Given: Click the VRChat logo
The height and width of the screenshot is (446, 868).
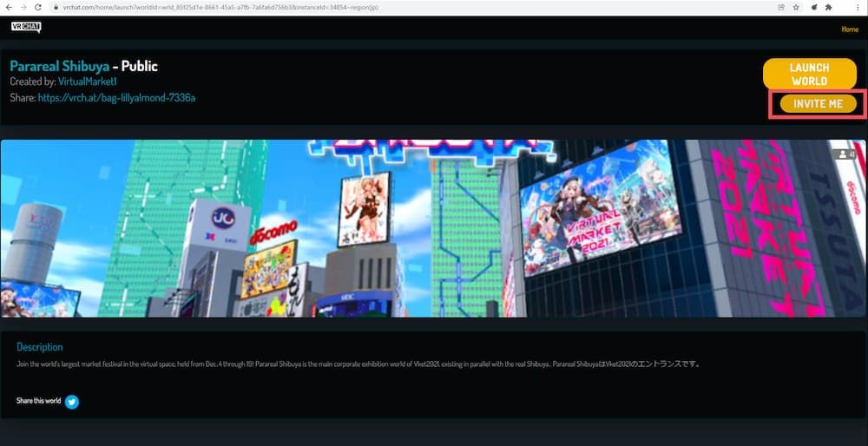Looking at the screenshot, I should [26, 27].
